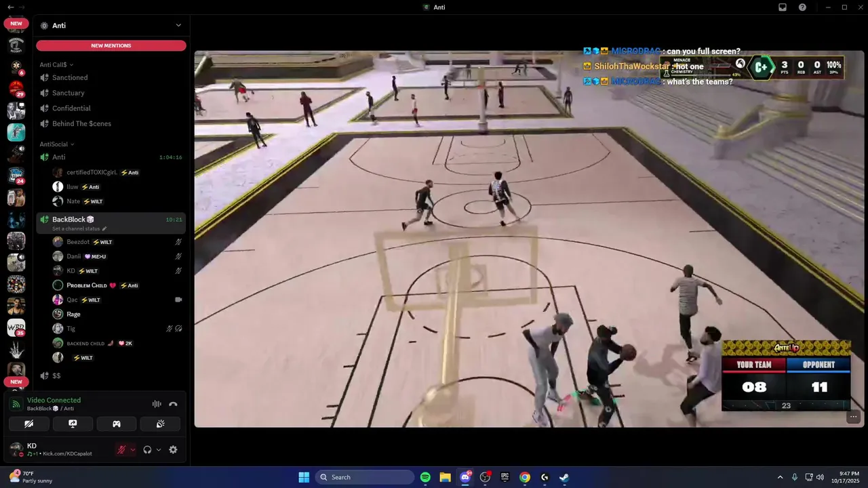Open microphone input options arrow
The width and height of the screenshot is (868, 488).
pyautogui.click(x=132, y=449)
